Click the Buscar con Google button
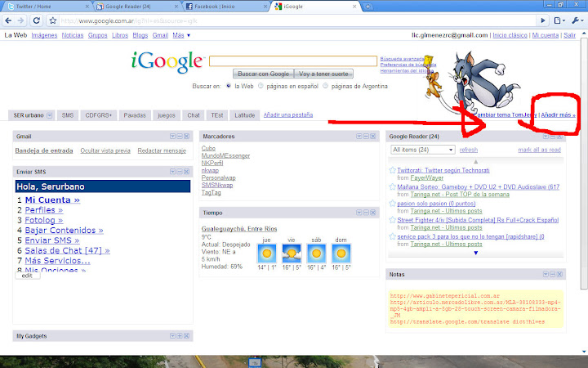The width and height of the screenshot is (588, 368). click(x=263, y=74)
